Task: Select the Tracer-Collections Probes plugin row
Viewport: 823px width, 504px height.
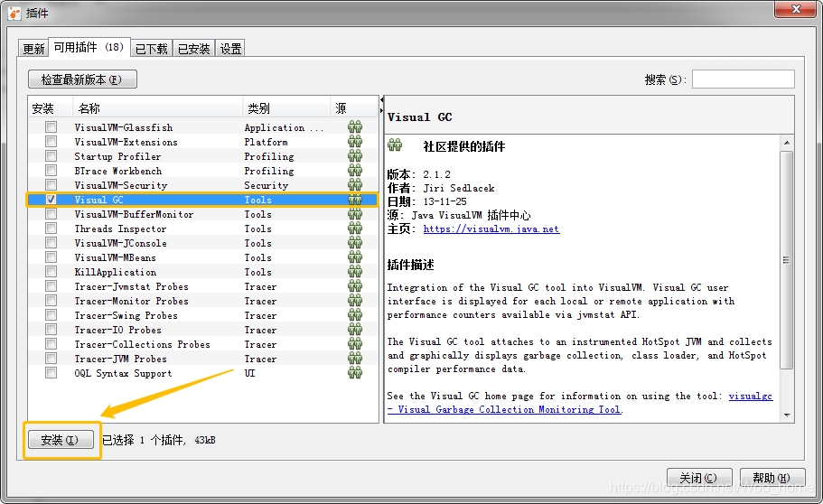Action: tap(203, 344)
